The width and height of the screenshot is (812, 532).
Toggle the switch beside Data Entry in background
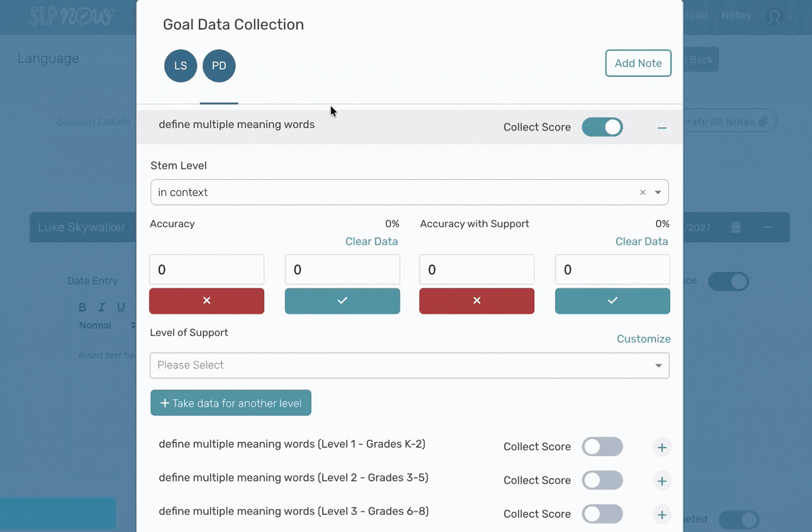[729, 282]
